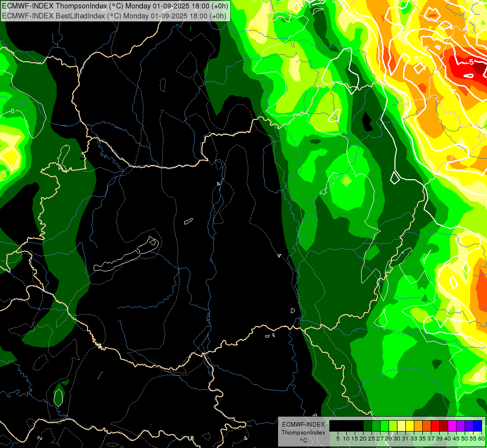Click the legend label ThompsonIndex
The image size is (487, 448).
pyautogui.click(x=303, y=433)
